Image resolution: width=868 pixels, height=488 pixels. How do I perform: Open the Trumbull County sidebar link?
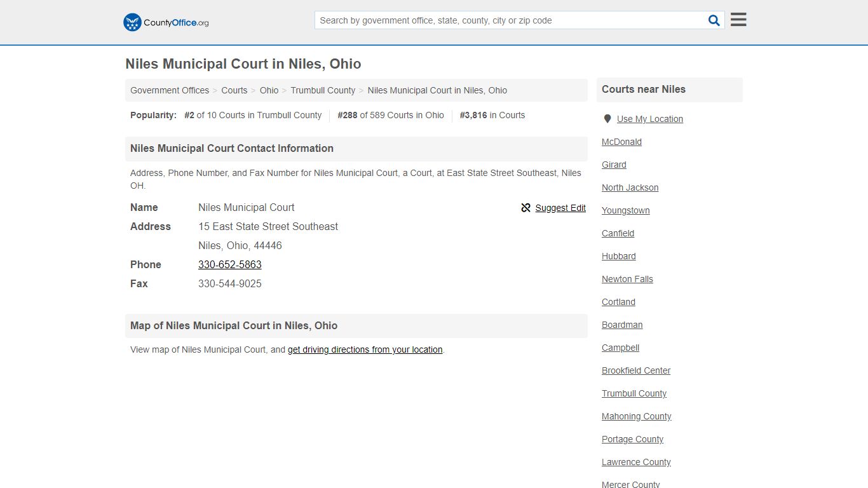coord(634,393)
